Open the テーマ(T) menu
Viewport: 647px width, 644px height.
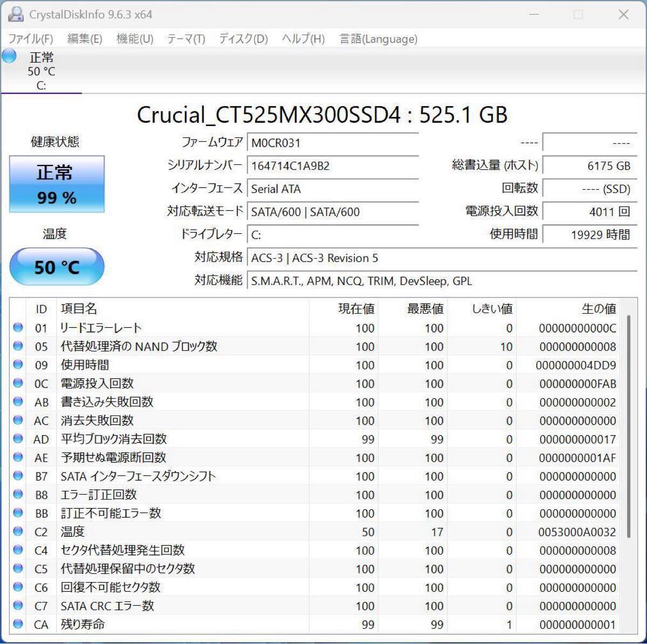click(x=186, y=39)
